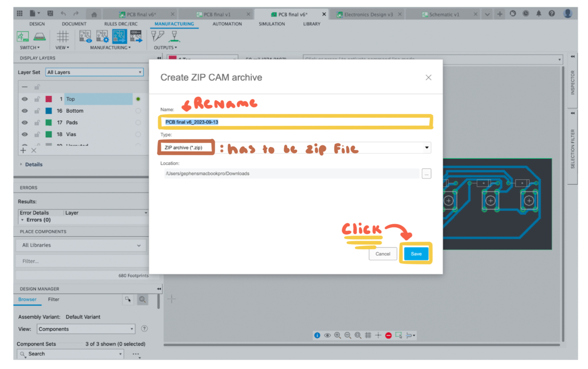
Task: Click the CAM preview icon with eye
Action: pyautogui.click(x=85, y=36)
